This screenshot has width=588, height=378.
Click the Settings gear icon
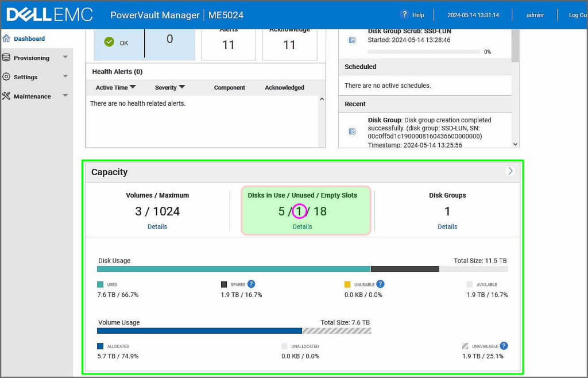point(7,77)
